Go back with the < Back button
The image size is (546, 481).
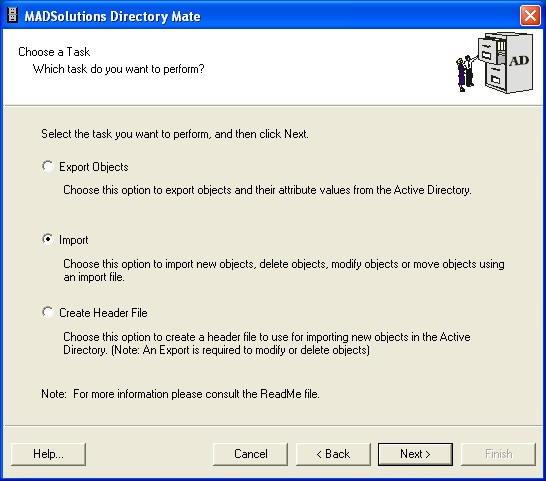(333, 454)
